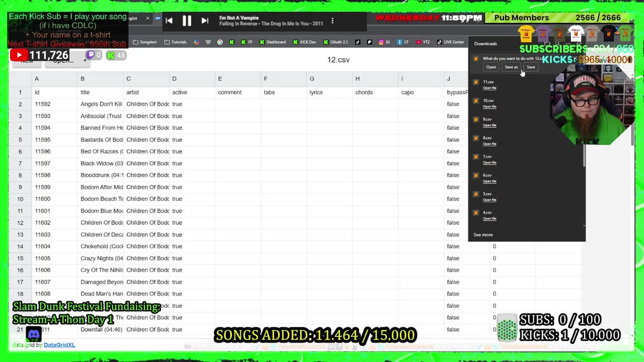644x362 pixels.
Task: Click the 'Crazy Nights' title cell
Action: 101,258
